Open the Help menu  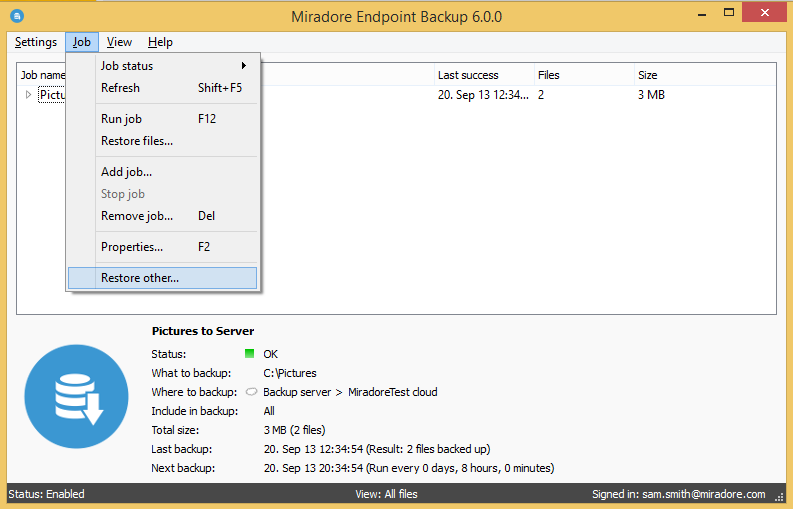pyautogui.click(x=160, y=42)
